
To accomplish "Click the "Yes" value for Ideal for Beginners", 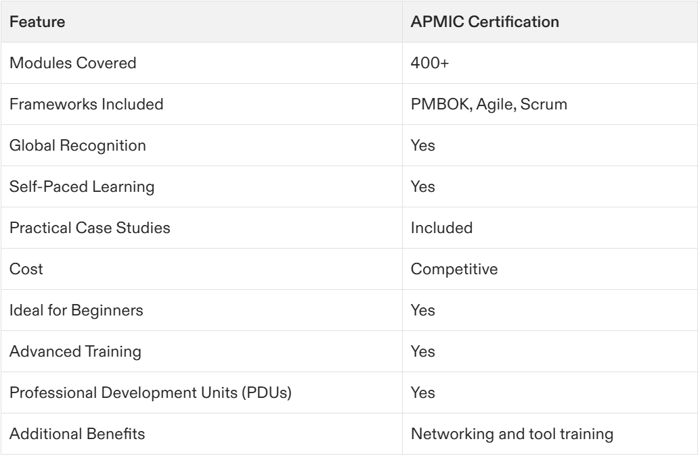I will coord(423,310).
